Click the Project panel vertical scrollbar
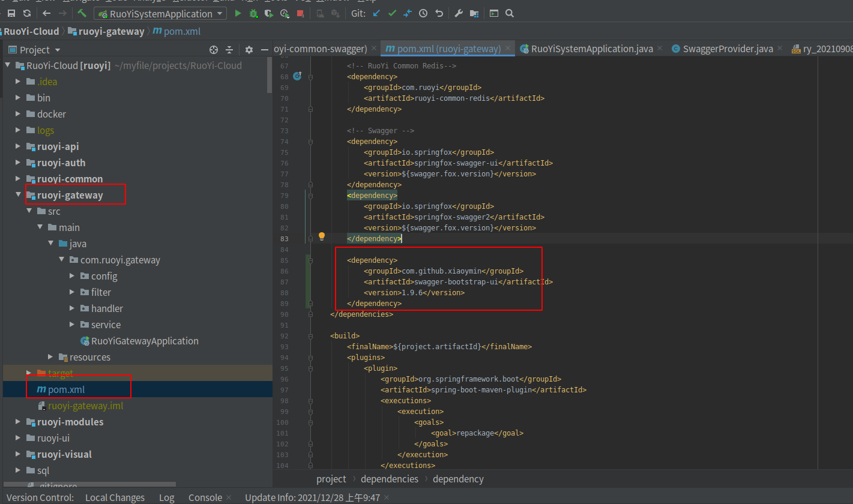The width and height of the screenshot is (853, 504). pyautogui.click(x=270, y=76)
